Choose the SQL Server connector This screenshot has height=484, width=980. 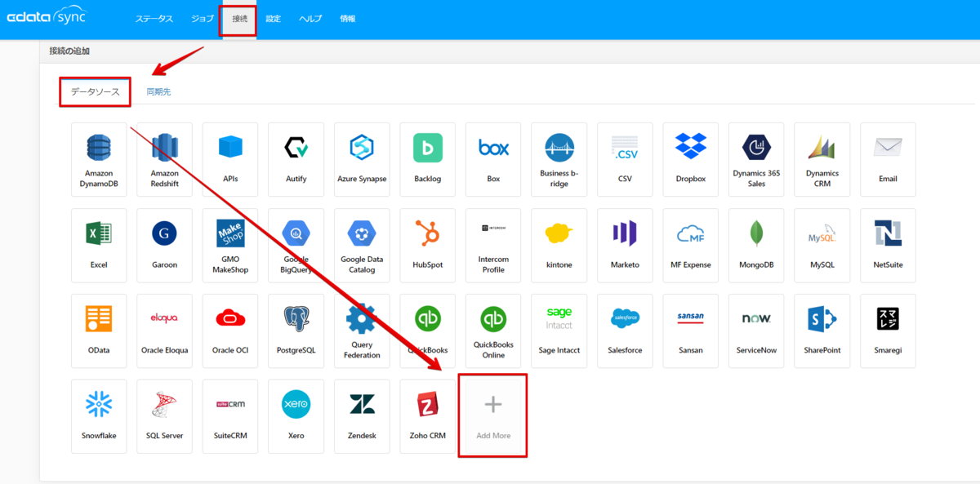(x=164, y=416)
